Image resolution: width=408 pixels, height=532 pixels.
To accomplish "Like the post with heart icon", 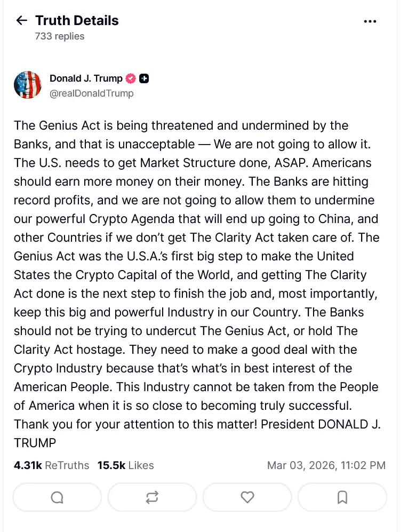I will [x=247, y=497].
